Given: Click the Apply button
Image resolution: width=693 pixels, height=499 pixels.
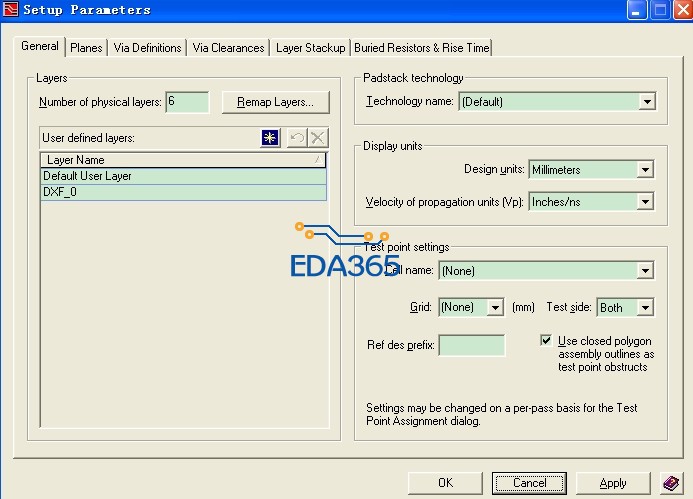Looking at the screenshot, I should click(x=613, y=483).
